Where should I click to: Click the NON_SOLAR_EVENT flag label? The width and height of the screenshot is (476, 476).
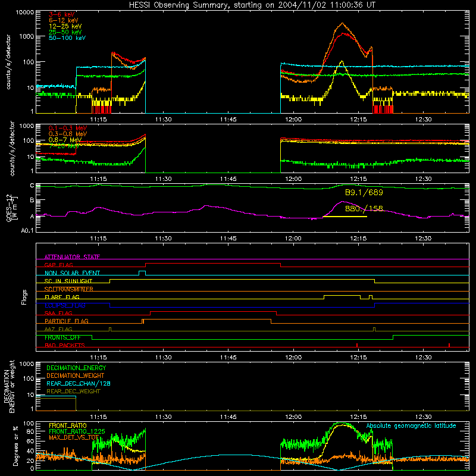pos(72,273)
